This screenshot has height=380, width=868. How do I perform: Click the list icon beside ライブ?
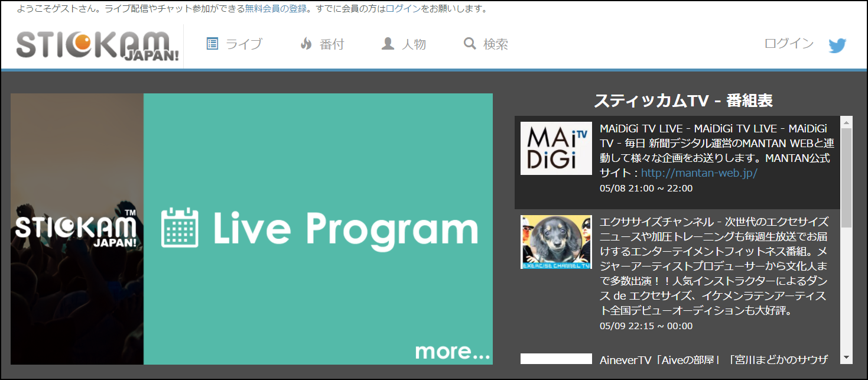pyautogui.click(x=213, y=44)
